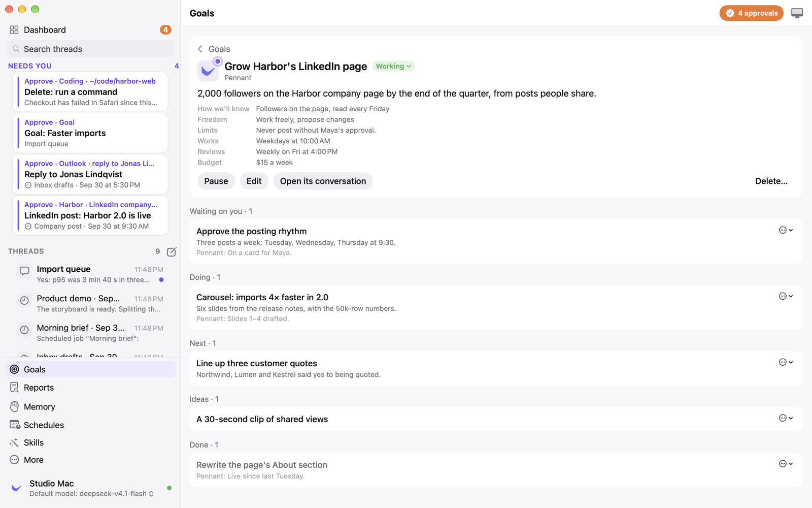The width and height of the screenshot is (812, 508).
Task: Open Reports in the sidebar
Action: pos(90,388)
